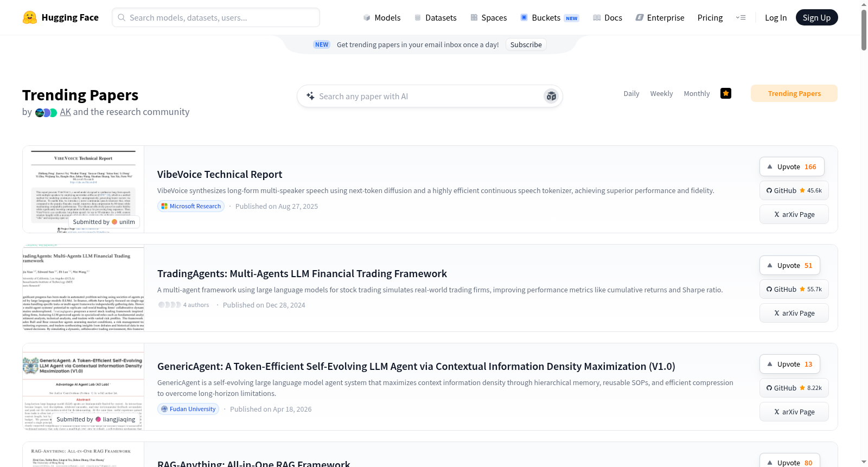Open VibeVoice paper thumbnail
The height and width of the screenshot is (467, 868).
pos(84,189)
